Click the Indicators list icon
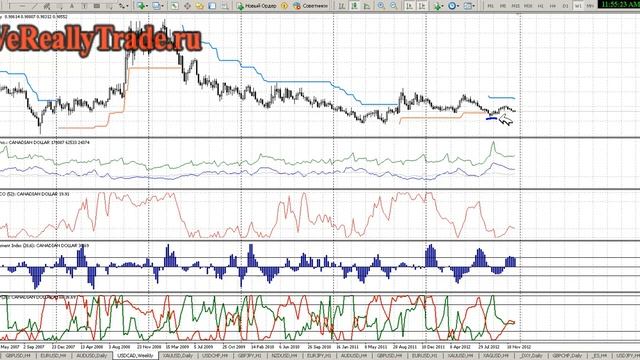Image resolution: width=640 pixels, height=360 pixels. point(438,6)
